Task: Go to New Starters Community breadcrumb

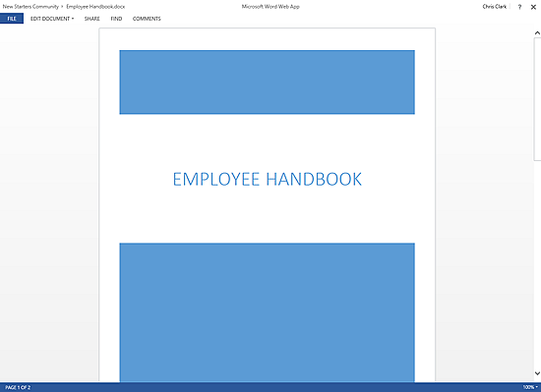Action: pyautogui.click(x=30, y=7)
